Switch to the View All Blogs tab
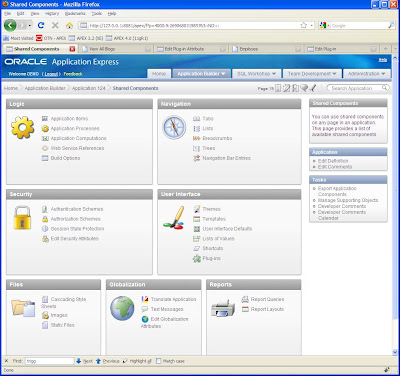400x376 pixels. coord(116,49)
